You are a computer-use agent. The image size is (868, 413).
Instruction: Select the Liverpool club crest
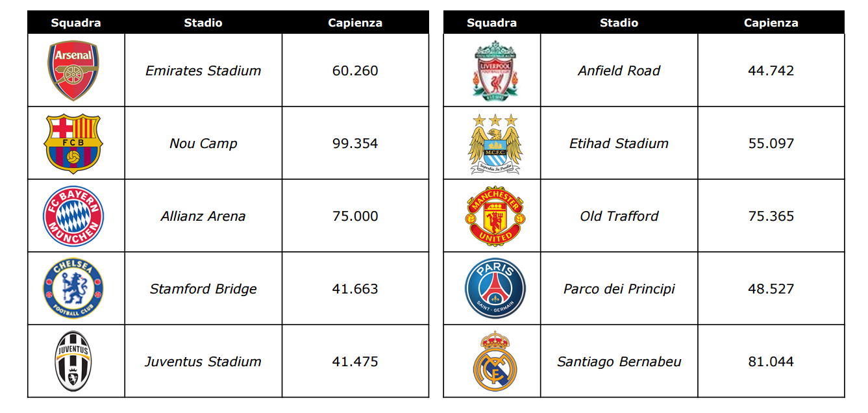point(496,71)
